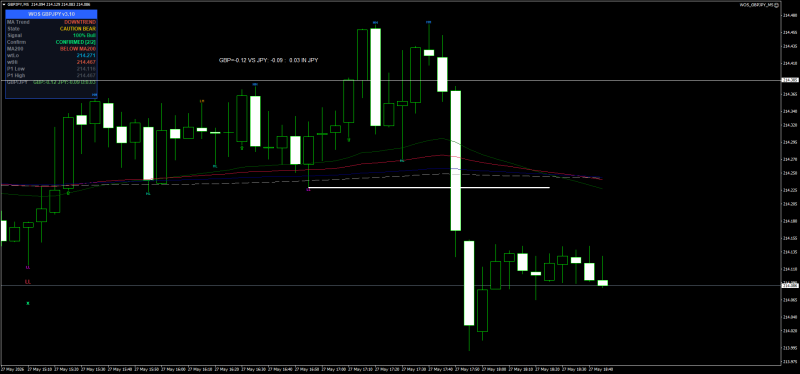Click the 214.365 price scale label
The width and height of the screenshot is (800, 374).
pos(789,94)
